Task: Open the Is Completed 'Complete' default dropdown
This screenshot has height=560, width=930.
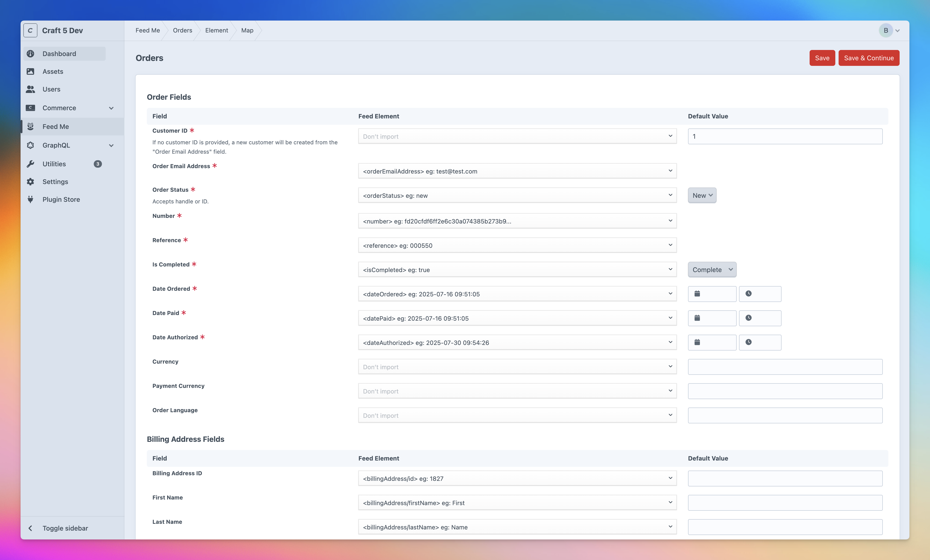Action: 712,270
